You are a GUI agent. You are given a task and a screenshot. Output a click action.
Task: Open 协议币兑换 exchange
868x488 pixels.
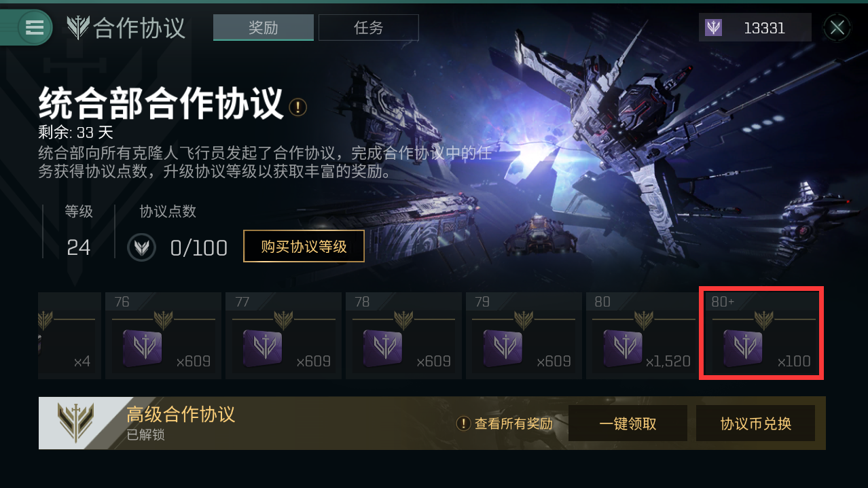pyautogui.click(x=755, y=423)
